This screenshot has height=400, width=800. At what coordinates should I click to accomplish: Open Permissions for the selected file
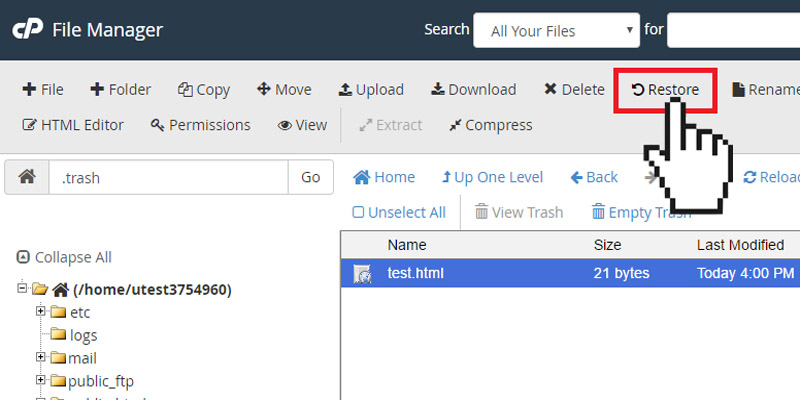pyautogui.click(x=200, y=125)
